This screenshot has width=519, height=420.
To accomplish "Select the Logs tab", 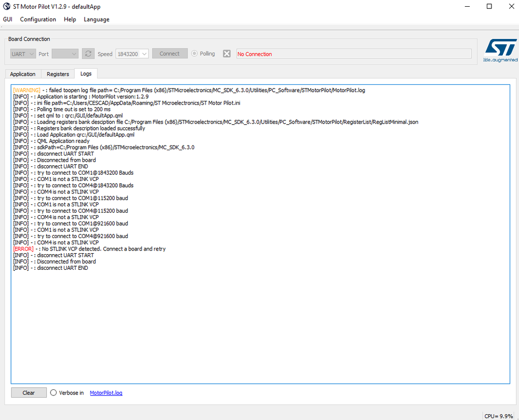I will point(86,73).
